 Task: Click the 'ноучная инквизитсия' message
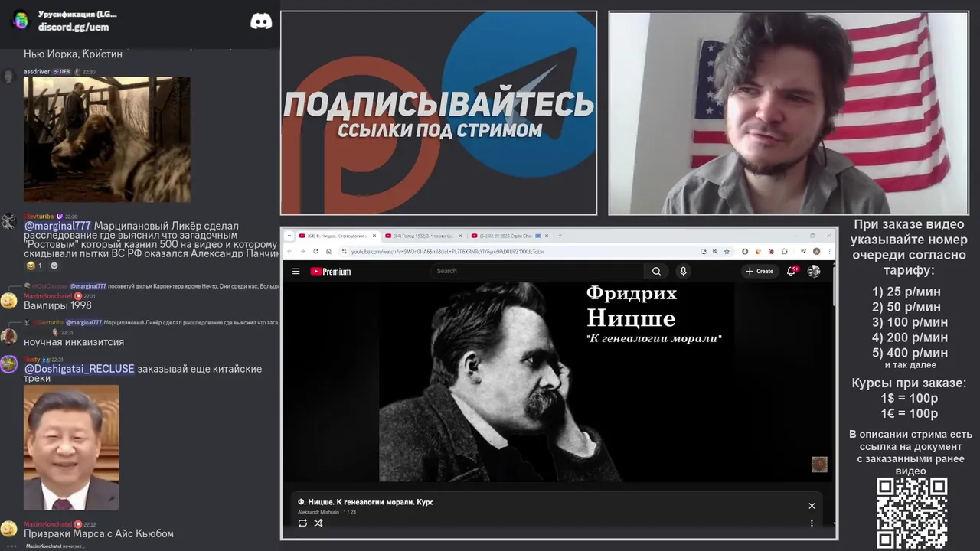tap(73, 342)
